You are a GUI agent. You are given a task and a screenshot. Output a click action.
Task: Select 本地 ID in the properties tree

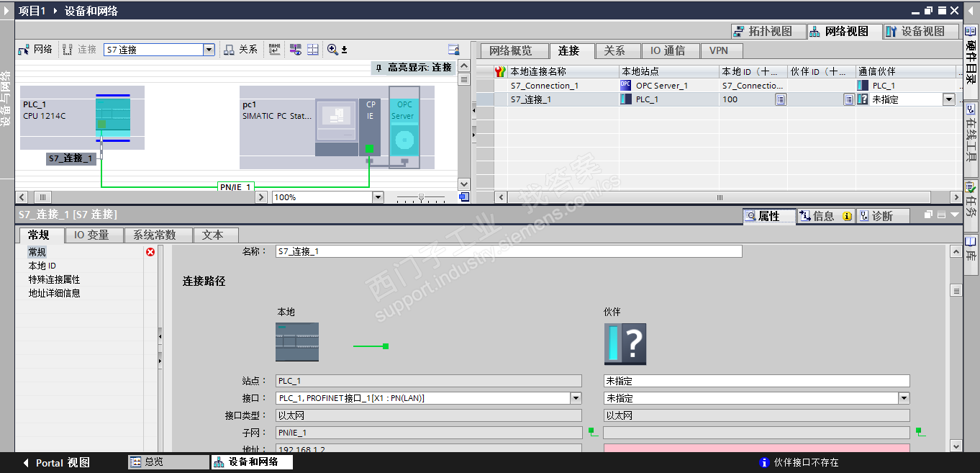click(42, 266)
